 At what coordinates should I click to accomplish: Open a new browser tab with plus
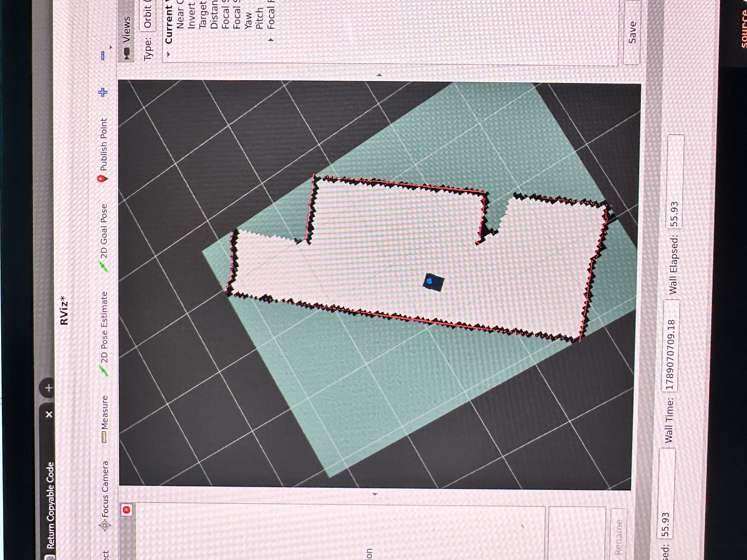click(49, 388)
